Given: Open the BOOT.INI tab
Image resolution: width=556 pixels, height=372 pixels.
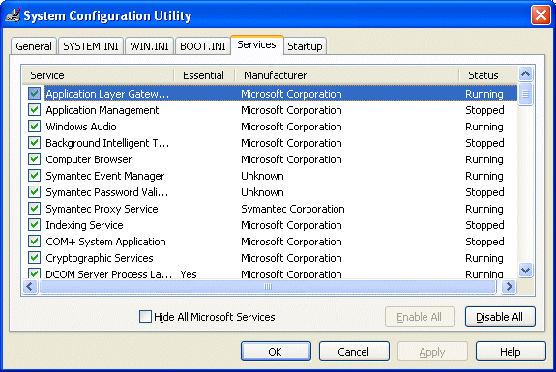Looking at the screenshot, I should pyautogui.click(x=203, y=46).
